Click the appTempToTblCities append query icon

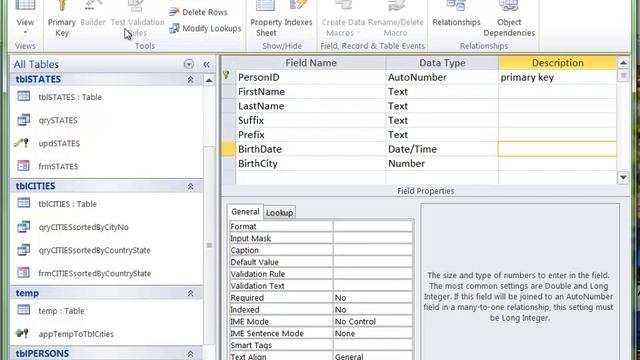(x=22, y=333)
